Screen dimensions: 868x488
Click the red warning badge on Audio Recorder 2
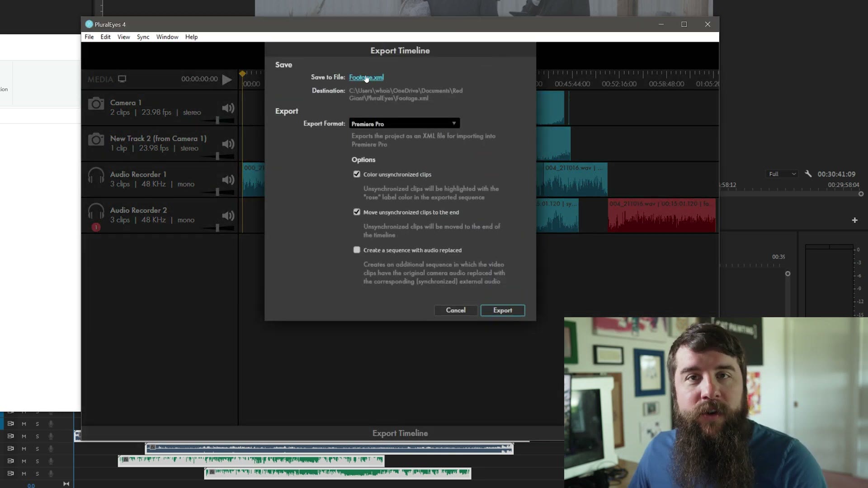[96, 227]
